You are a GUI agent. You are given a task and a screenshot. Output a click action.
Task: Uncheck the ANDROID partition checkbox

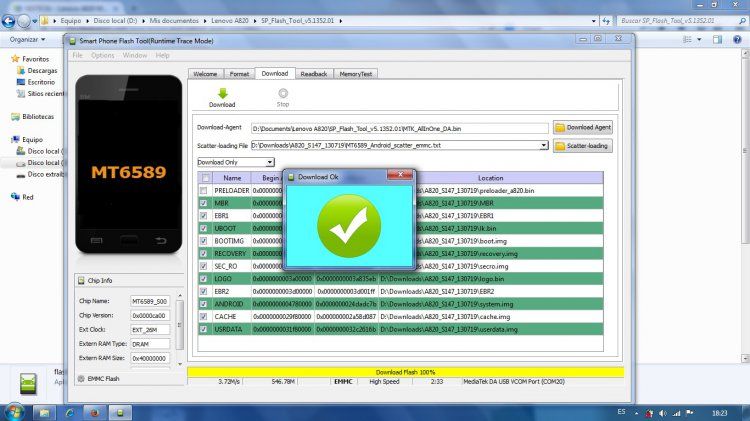[204, 304]
